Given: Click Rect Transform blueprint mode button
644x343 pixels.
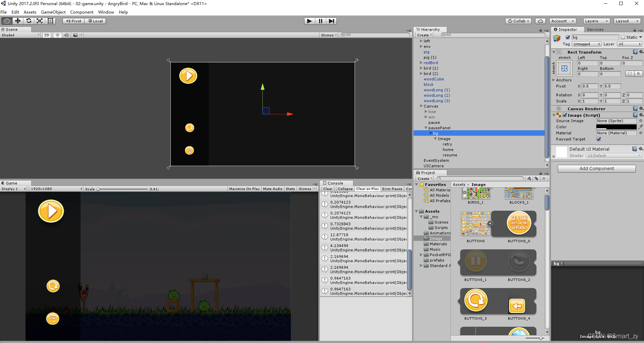Looking at the screenshot, I should [630, 74].
